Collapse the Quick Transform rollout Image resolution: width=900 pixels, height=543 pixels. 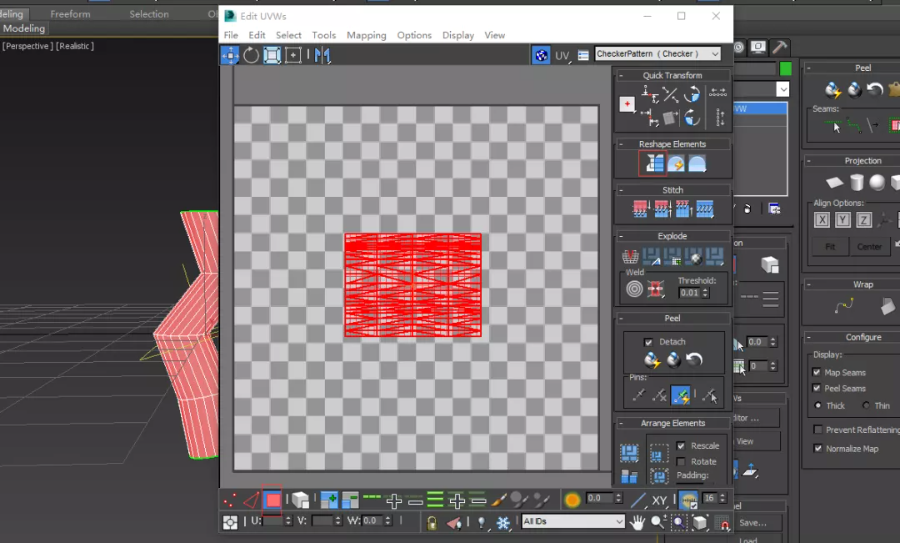pos(672,75)
